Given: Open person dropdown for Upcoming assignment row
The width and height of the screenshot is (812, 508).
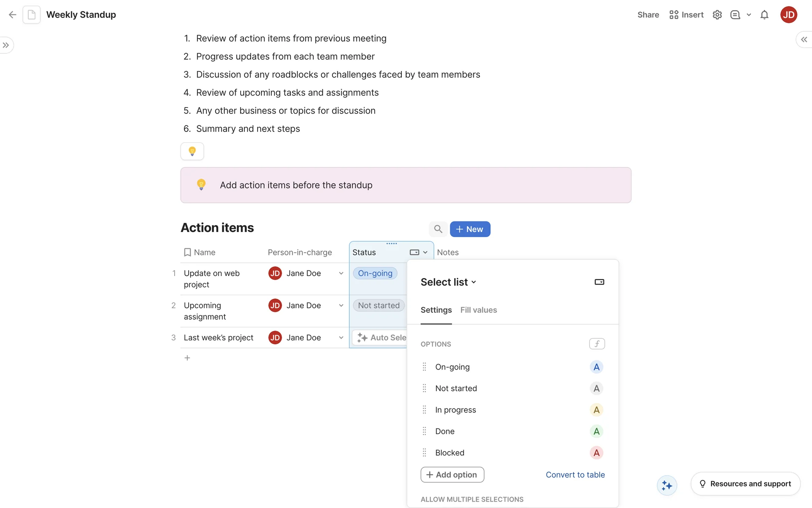Looking at the screenshot, I should [341, 306].
